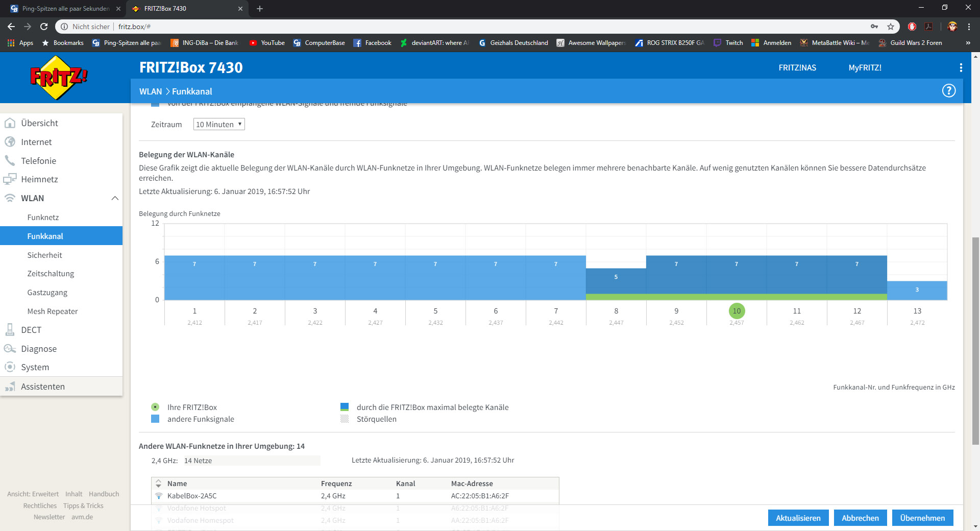Click the Heimnetz network icon

point(10,179)
